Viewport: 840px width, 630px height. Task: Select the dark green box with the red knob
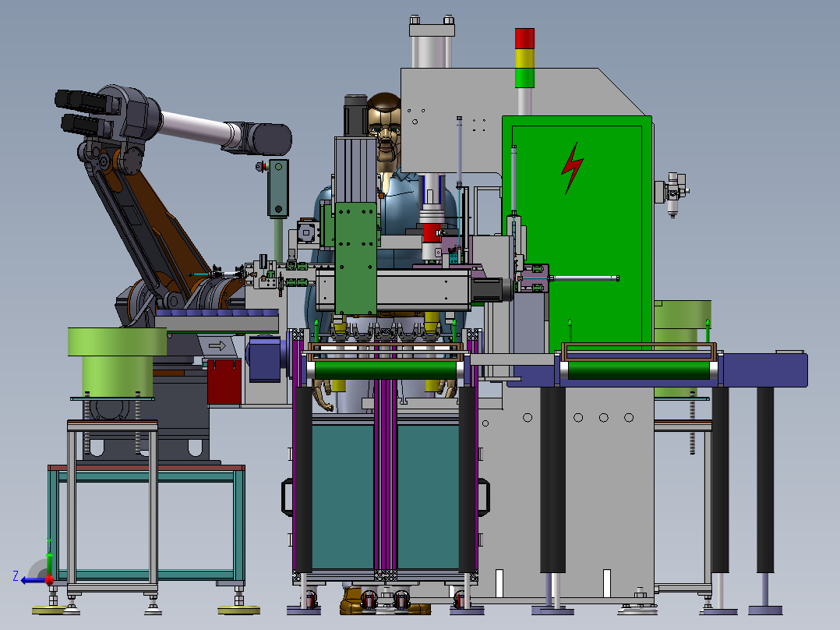[278, 188]
